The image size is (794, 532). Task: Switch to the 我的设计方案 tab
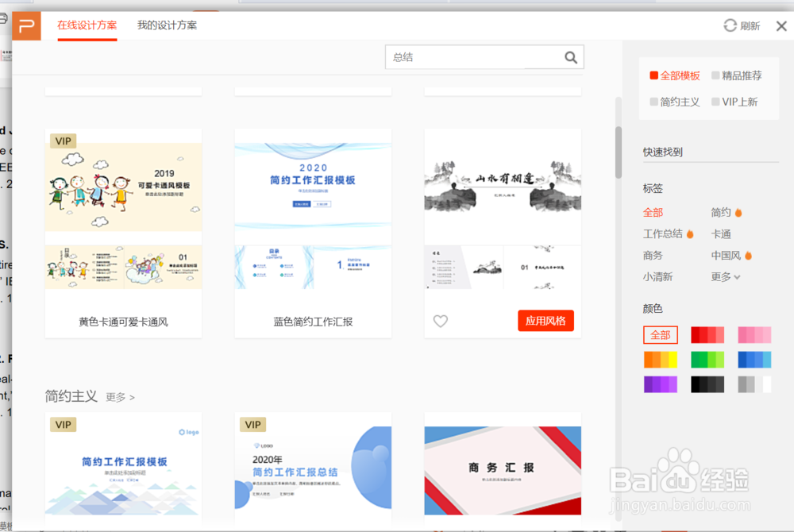(x=166, y=25)
